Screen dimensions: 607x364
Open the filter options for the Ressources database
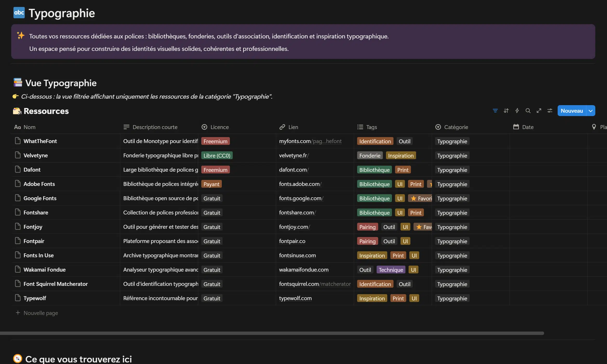point(495,111)
